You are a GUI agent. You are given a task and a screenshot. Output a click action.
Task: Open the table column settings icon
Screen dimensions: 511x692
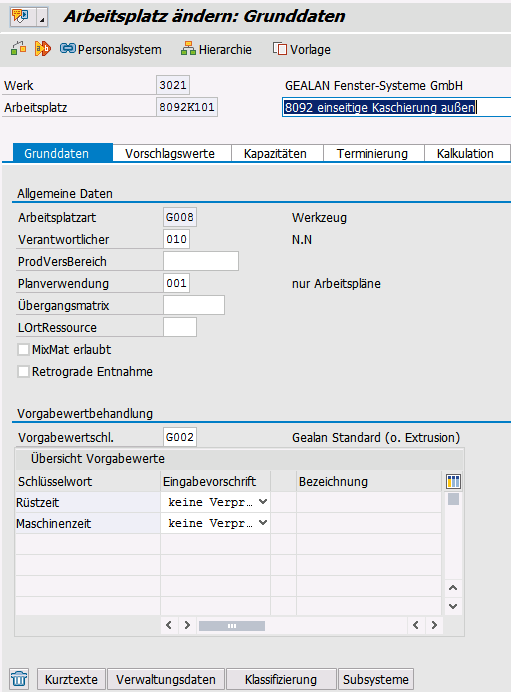coord(453,481)
